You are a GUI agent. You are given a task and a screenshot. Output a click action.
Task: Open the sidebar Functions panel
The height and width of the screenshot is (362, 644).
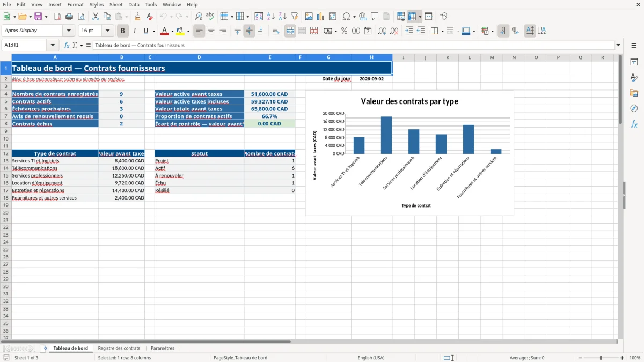634,124
